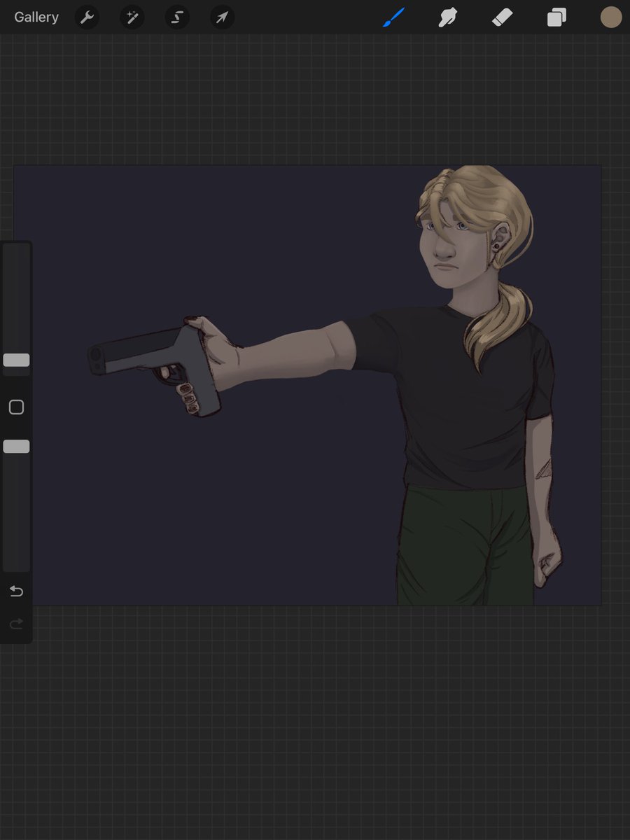The image size is (630, 840).
Task: Open the active color picker
Action: coord(611,17)
